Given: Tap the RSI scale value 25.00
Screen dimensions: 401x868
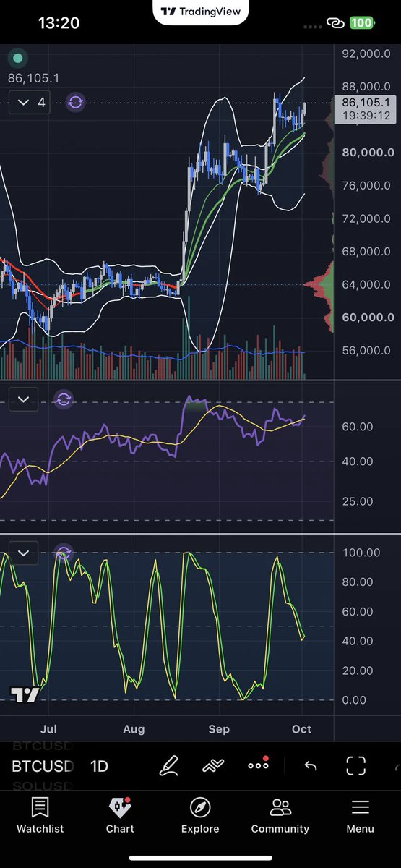Looking at the screenshot, I should [x=358, y=501].
